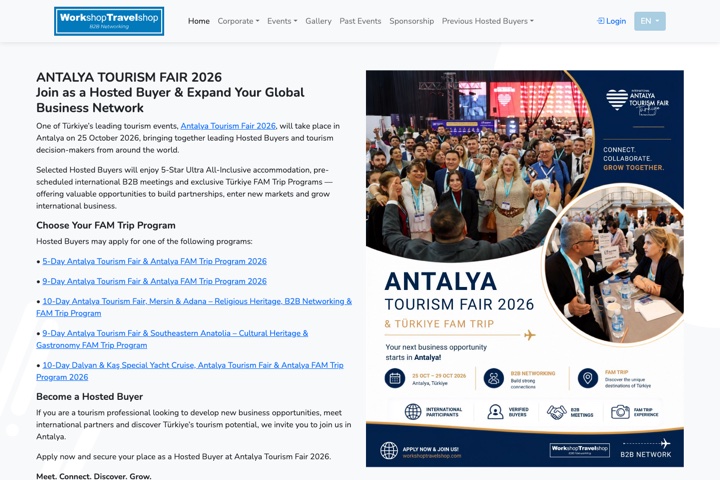Click the B2B Networking people icon
The height and width of the screenshot is (480, 720).
point(494,378)
